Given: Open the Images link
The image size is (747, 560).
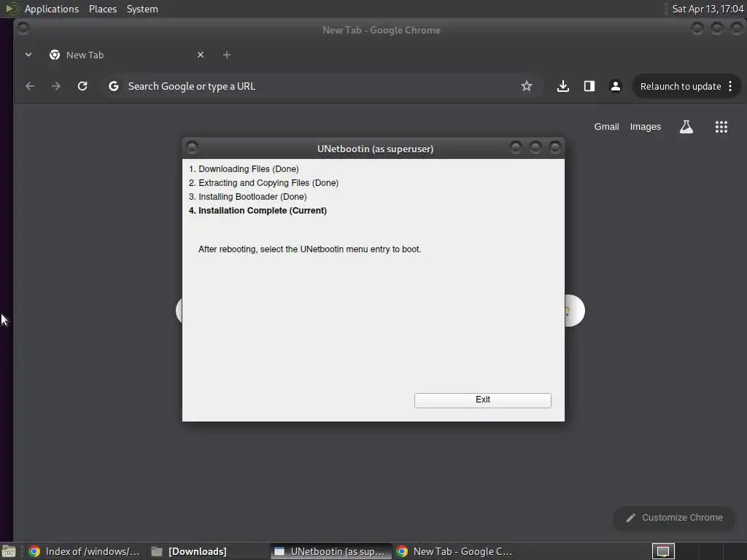Looking at the screenshot, I should (645, 127).
